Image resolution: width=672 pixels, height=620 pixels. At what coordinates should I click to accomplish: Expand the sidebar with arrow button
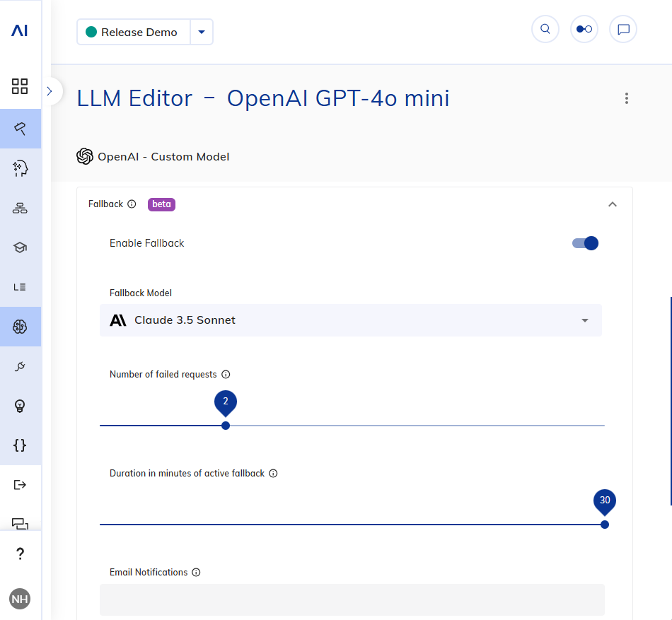(50, 91)
